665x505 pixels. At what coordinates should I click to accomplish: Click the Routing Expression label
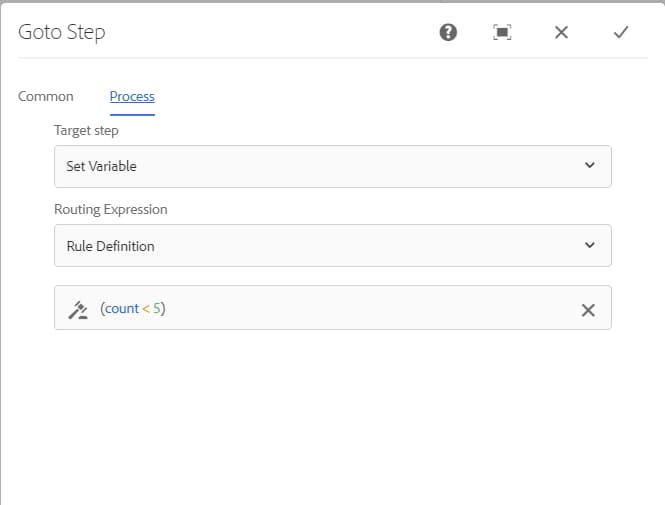click(x=110, y=210)
